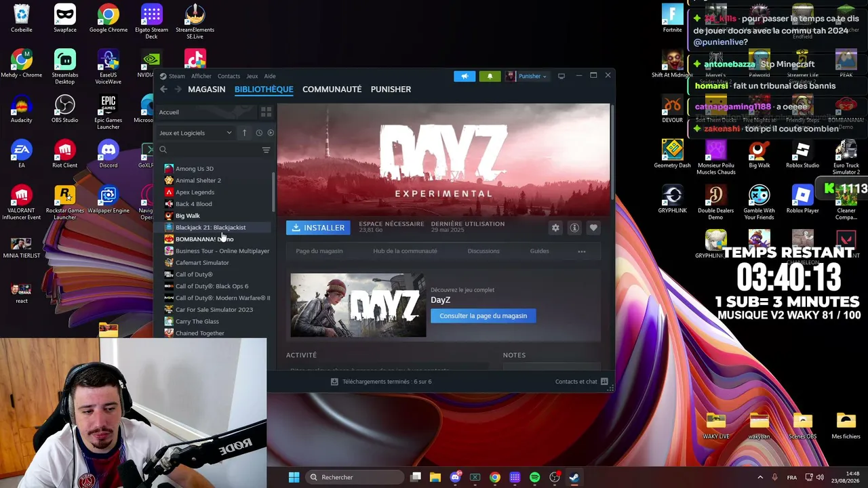Switch Steam to Big Picture mode icon

coord(561,76)
